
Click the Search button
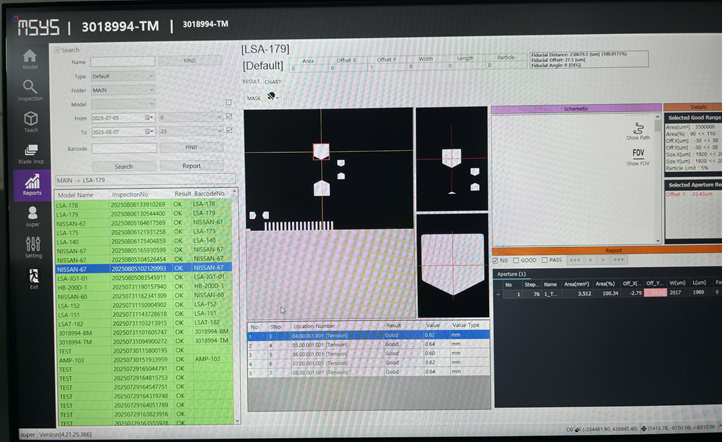(x=123, y=166)
